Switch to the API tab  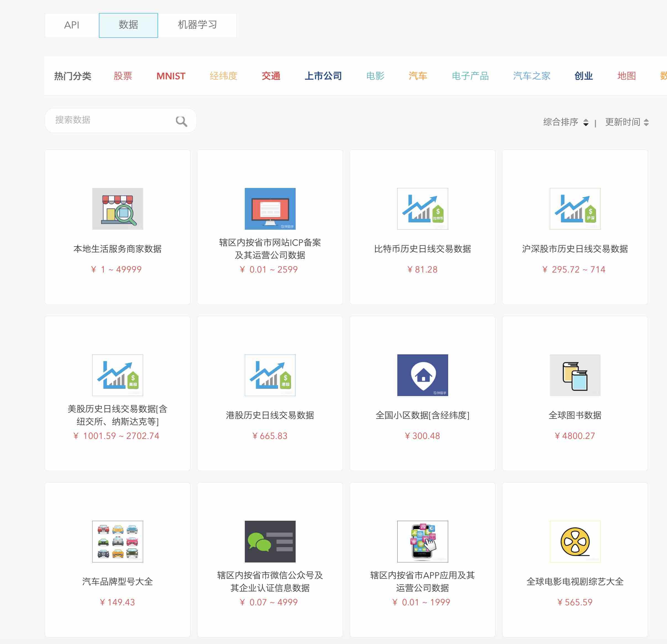click(x=72, y=25)
